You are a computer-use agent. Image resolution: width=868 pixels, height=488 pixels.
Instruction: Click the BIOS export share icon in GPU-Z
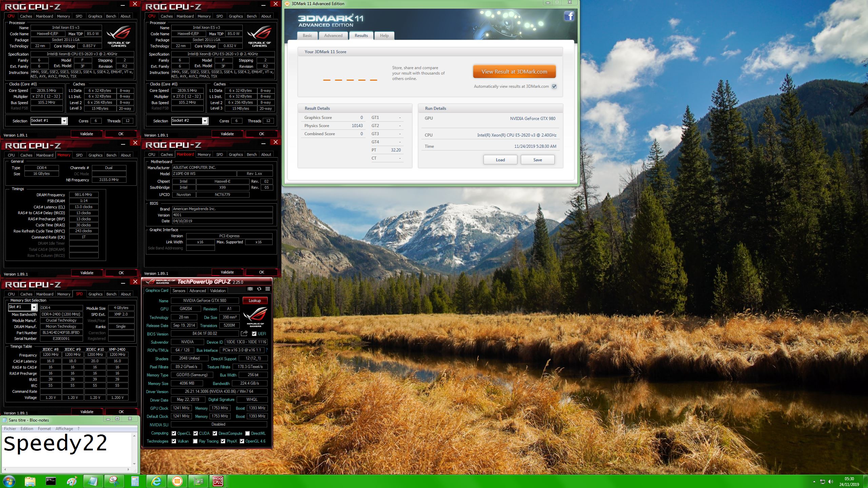(x=244, y=333)
